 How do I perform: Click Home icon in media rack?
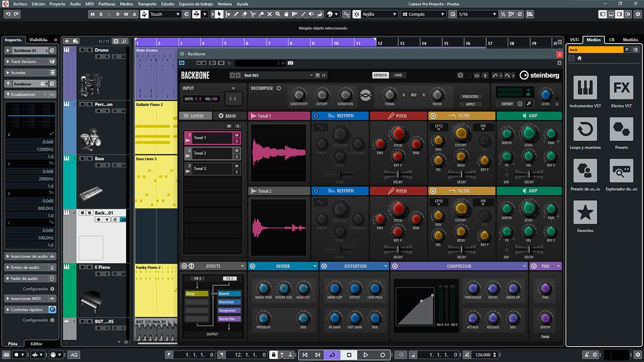pos(580,58)
